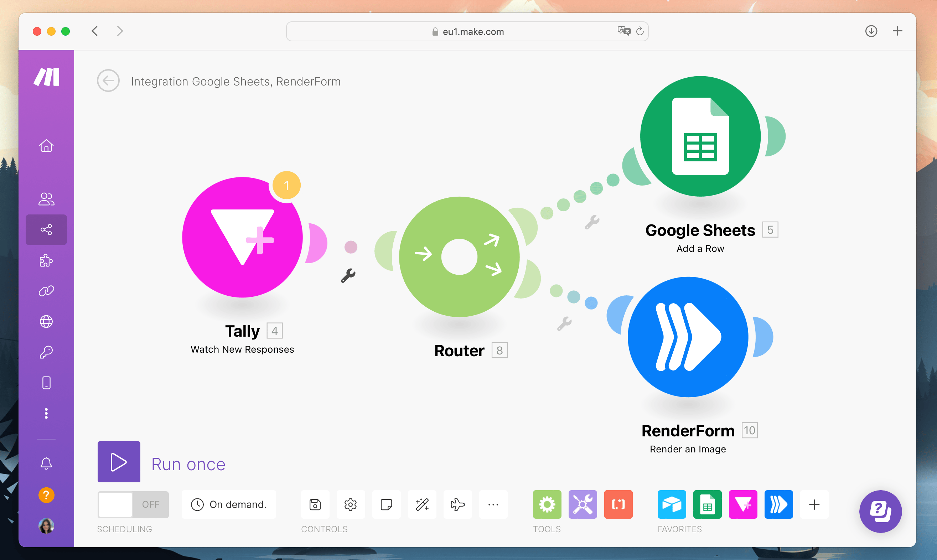The height and width of the screenshot is (560, 937).
Task: Toggle scheduling OFF switch
Action: [133, 504]
